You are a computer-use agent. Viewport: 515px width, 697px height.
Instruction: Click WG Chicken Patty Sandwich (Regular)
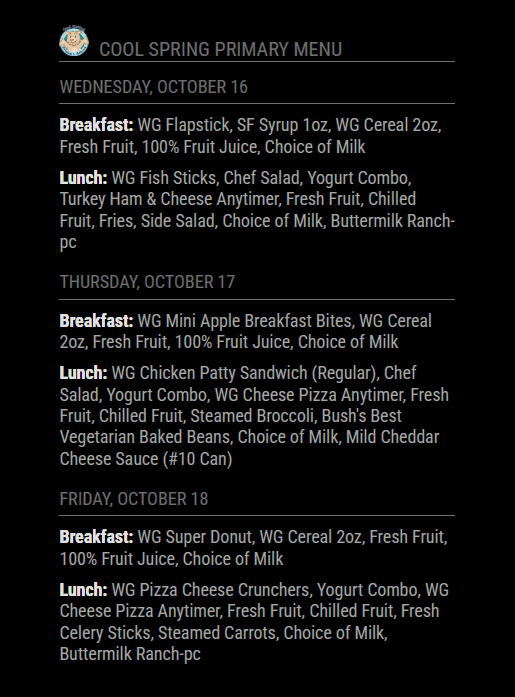pos(244,373)
